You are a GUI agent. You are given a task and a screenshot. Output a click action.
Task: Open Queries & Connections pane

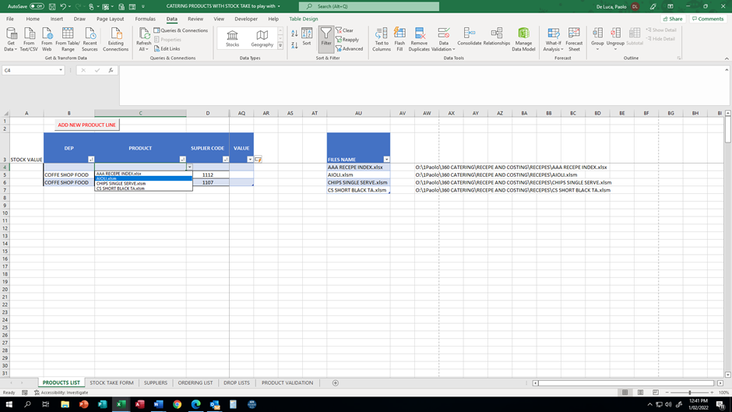[181, 30]
